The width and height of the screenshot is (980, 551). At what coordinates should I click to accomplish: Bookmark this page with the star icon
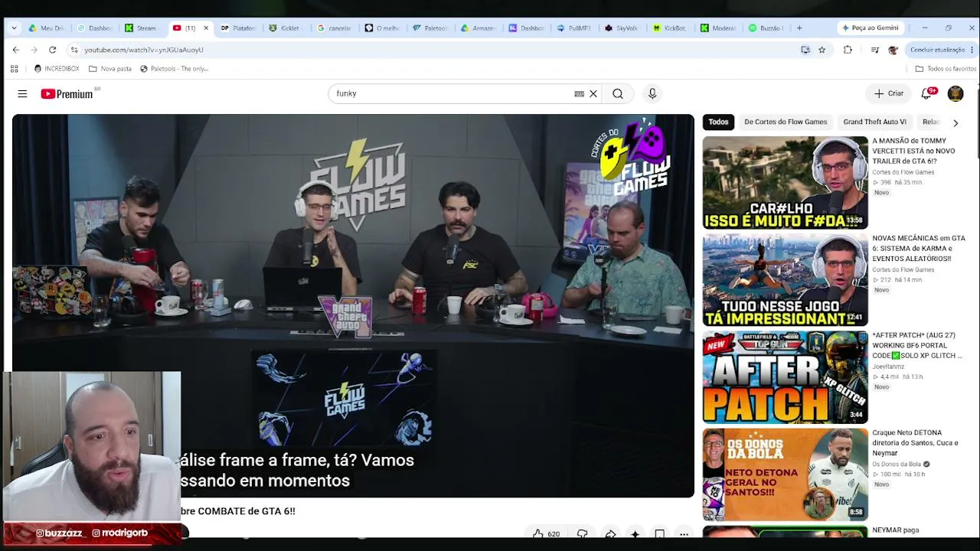(x=822, y=50)
